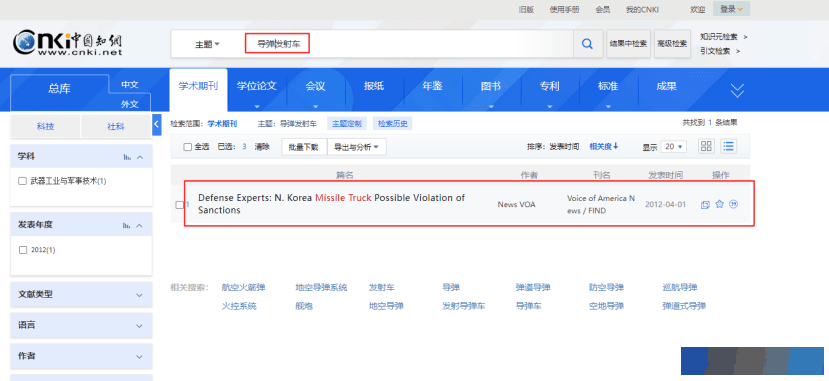Open the 使用手册 link
Image resolution: width=829 pixels, height=381 pixels.
point(564,10)
